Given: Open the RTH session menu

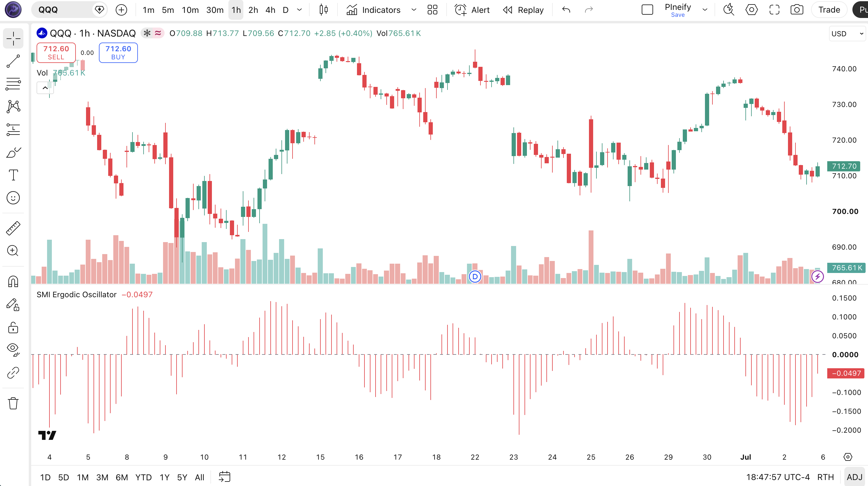Looking at the screenshot, I should coord(825,477).
